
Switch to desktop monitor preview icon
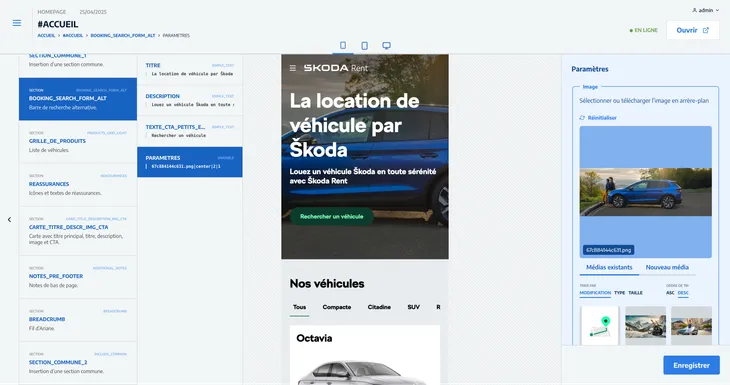[386, 46]
